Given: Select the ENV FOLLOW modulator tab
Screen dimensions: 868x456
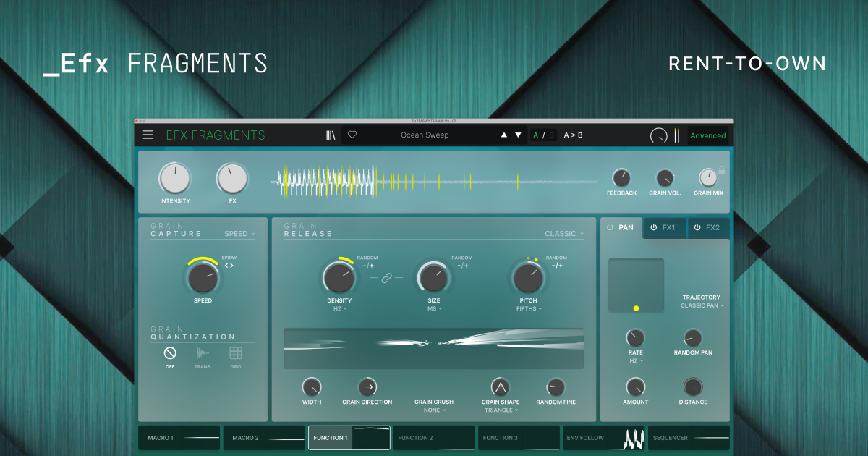Looking at the screenshot, I should click(x=604, y=438).
